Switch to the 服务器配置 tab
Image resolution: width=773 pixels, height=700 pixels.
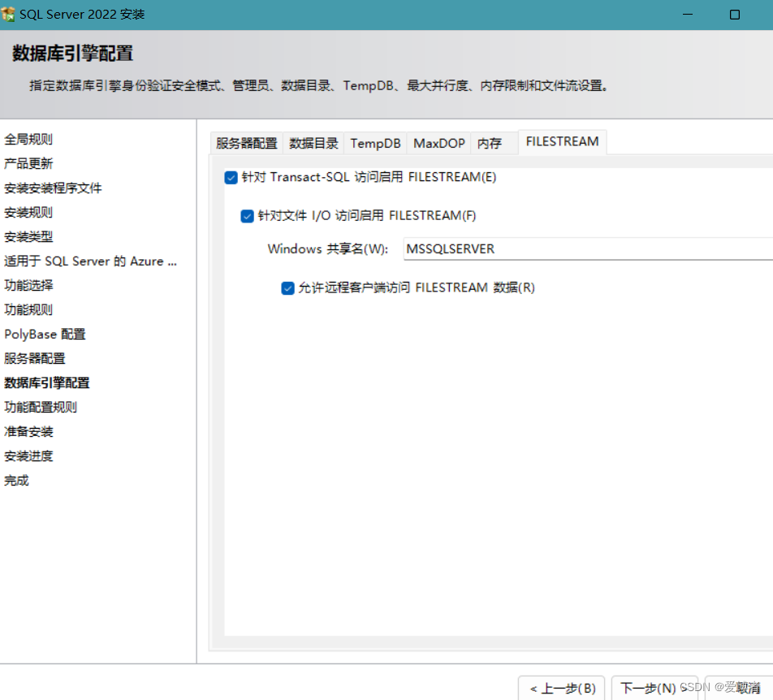tap(246, 142)
